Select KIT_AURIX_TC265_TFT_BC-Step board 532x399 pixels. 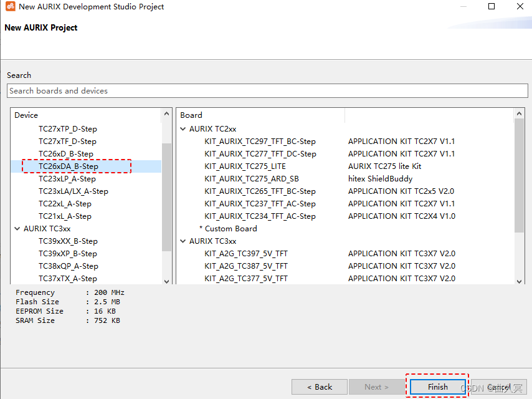[x=260, y=191]
